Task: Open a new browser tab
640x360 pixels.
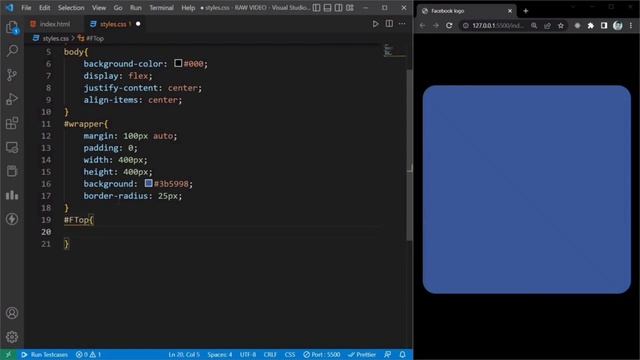Action: pos(526,11)
